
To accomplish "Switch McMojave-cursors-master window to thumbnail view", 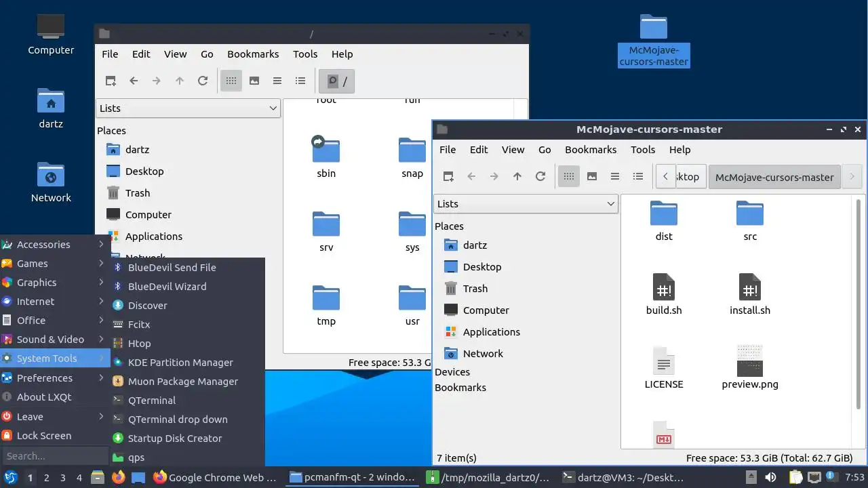I will [x=592, y=176].
